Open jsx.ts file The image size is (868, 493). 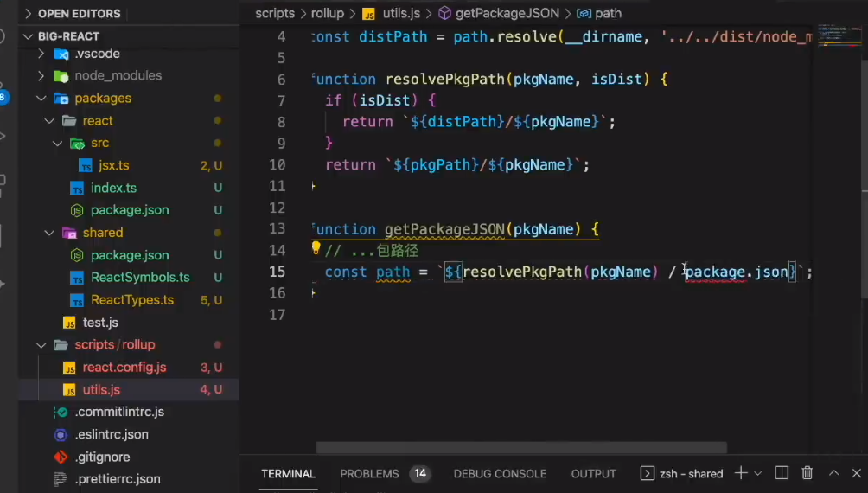coord(113,165)
